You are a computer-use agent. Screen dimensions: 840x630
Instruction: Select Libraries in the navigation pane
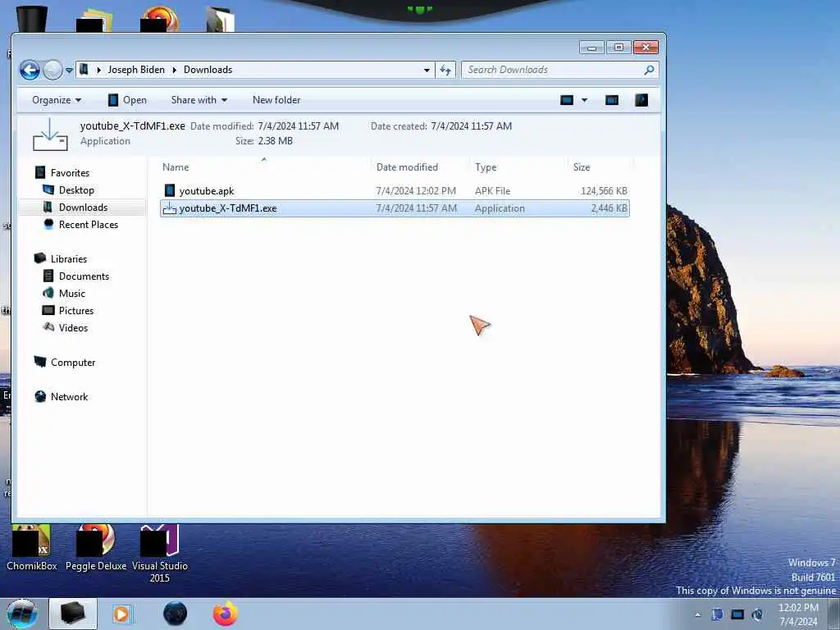point(69,258)
